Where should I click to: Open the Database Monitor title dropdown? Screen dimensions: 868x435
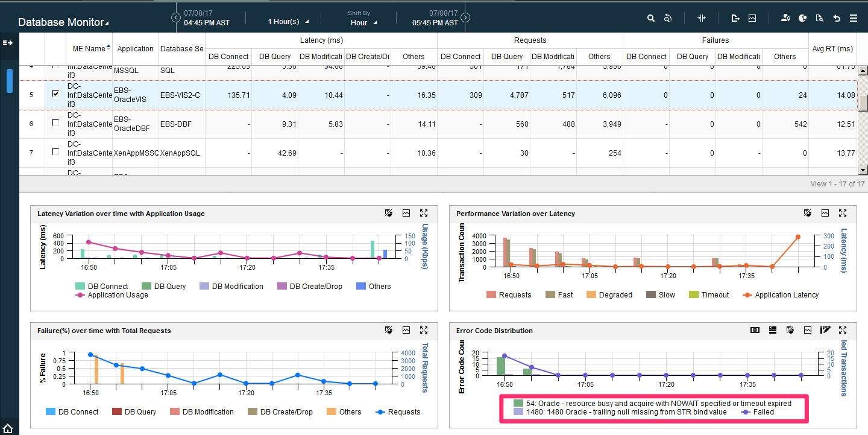(x=63, y=22)
